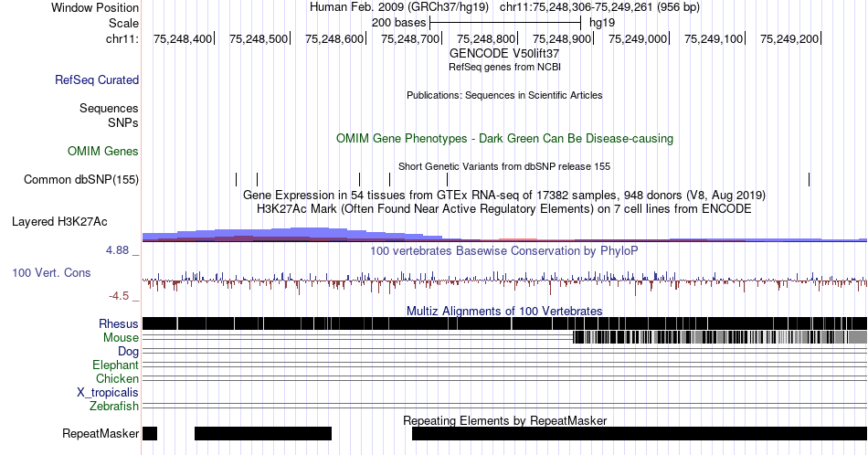The width and height of the screenshot is (868, 455).
Task: Click the long rightmost RepeatMasker block
Action: tap(640, 433)
